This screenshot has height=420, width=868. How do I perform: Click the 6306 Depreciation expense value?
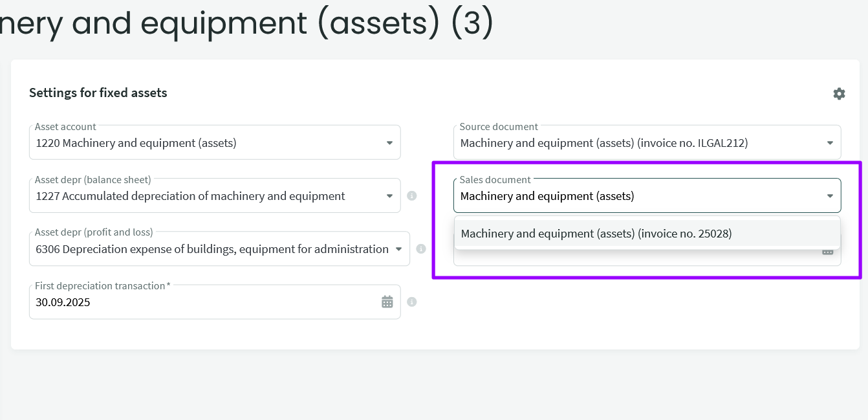click(212, 249)
